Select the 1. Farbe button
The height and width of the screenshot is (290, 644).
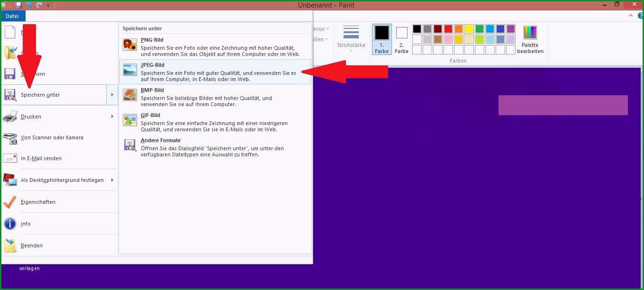click(382, 40)
